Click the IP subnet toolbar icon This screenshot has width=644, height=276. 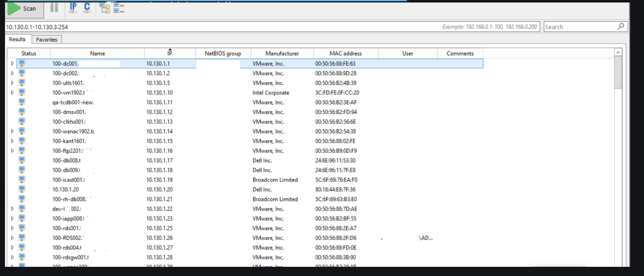(73, 8)
